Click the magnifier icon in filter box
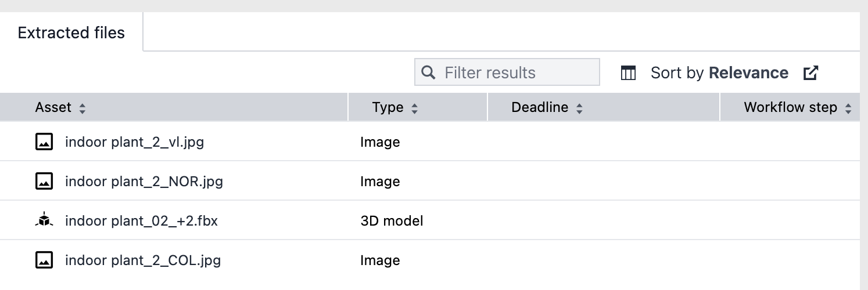868x290 pixels. pos(428,72)
